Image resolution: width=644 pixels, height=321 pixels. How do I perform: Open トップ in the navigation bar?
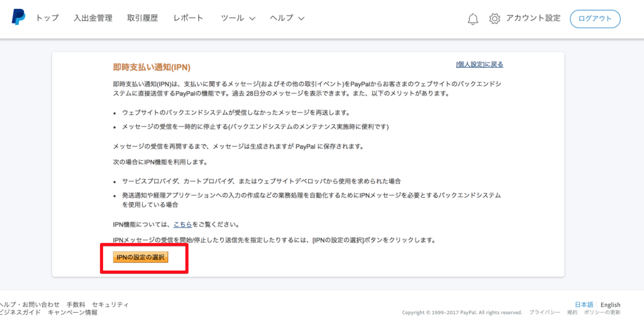point(47,18)
